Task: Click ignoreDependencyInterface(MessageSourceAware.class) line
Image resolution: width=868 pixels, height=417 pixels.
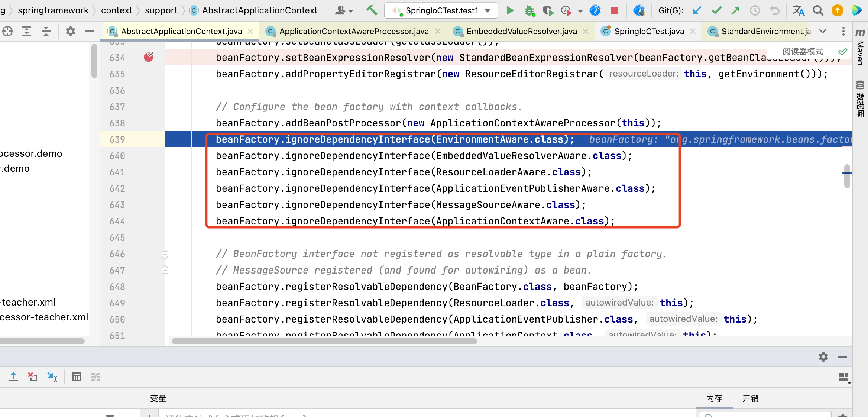Action: point(401,205)
